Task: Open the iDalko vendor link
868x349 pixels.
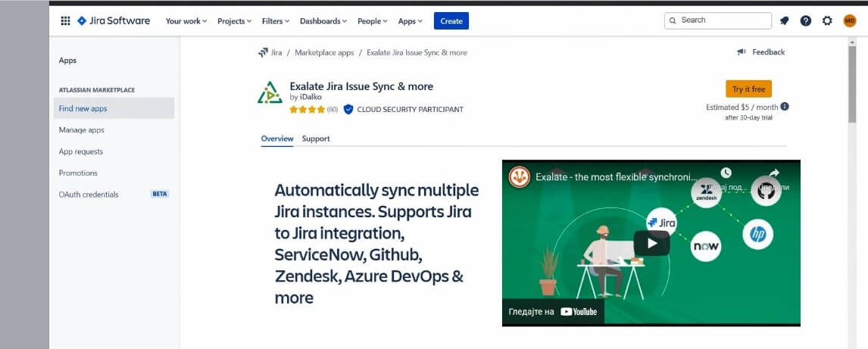Action: pos(311,97)
